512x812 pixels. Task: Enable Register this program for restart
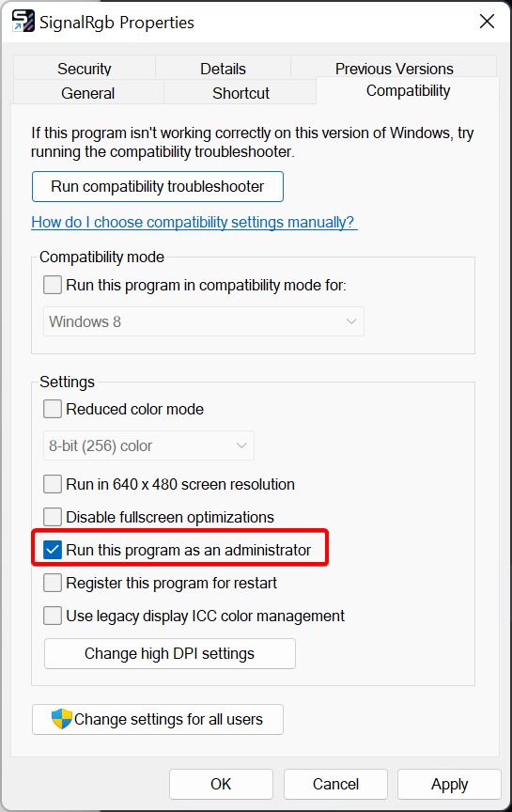coord(53,583)
